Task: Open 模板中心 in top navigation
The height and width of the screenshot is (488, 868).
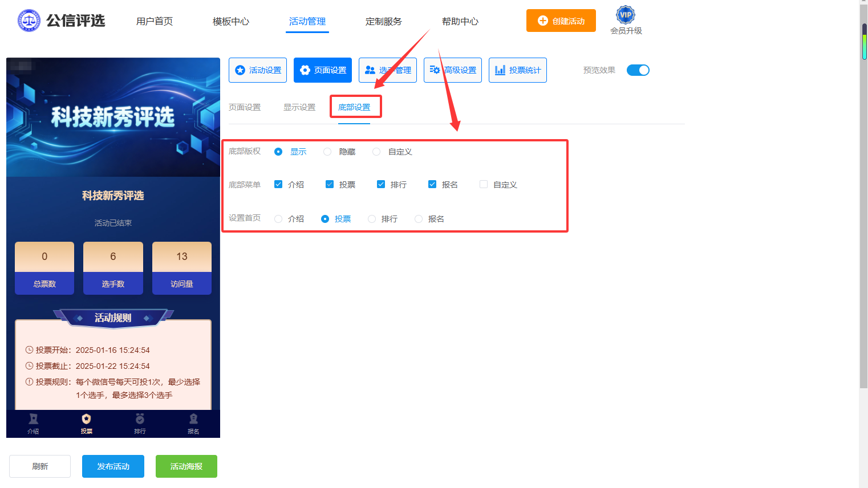Action: 231,21
